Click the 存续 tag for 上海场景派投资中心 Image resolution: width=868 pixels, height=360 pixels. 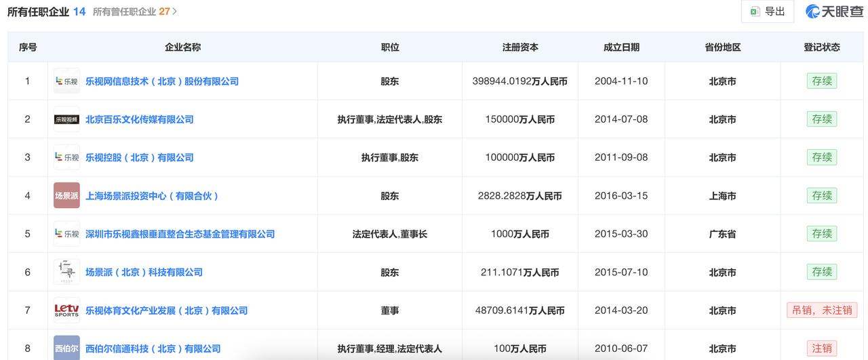pyautogui.click(x=822, y=195)
